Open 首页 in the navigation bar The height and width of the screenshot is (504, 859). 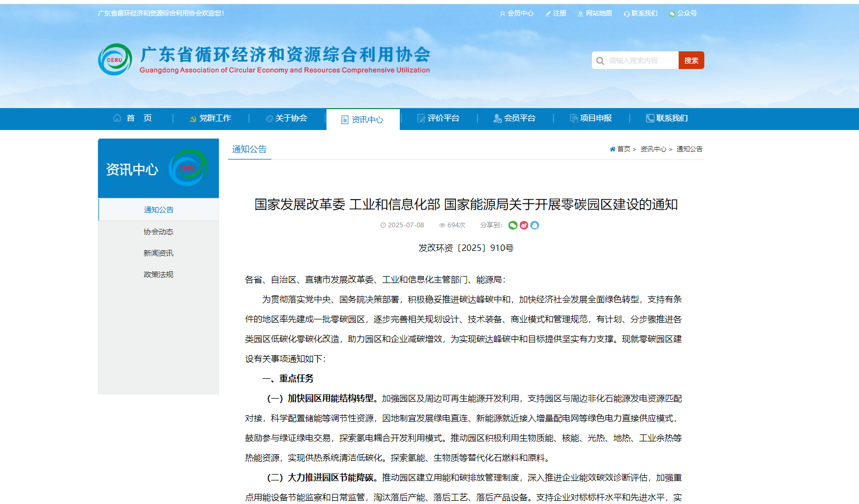tap(139, 118)
